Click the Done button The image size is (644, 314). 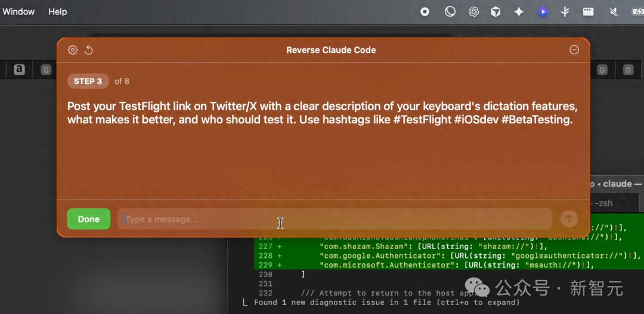[x=89, y=219]
